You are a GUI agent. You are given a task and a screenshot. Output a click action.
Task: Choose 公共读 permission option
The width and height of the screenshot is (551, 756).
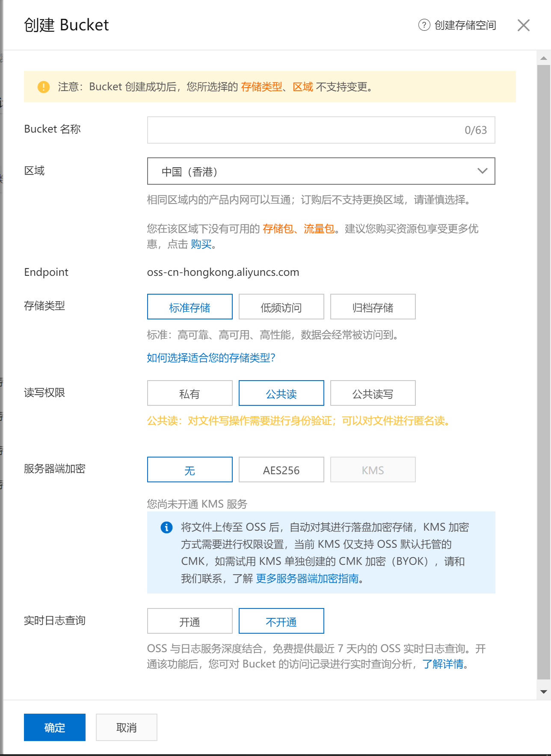(281, 393)
